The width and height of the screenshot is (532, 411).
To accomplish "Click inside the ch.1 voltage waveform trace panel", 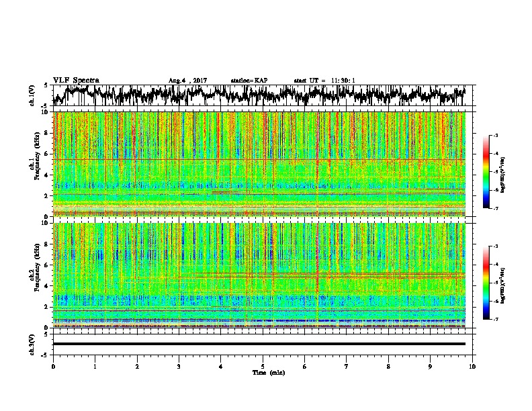I will point(262,95).
